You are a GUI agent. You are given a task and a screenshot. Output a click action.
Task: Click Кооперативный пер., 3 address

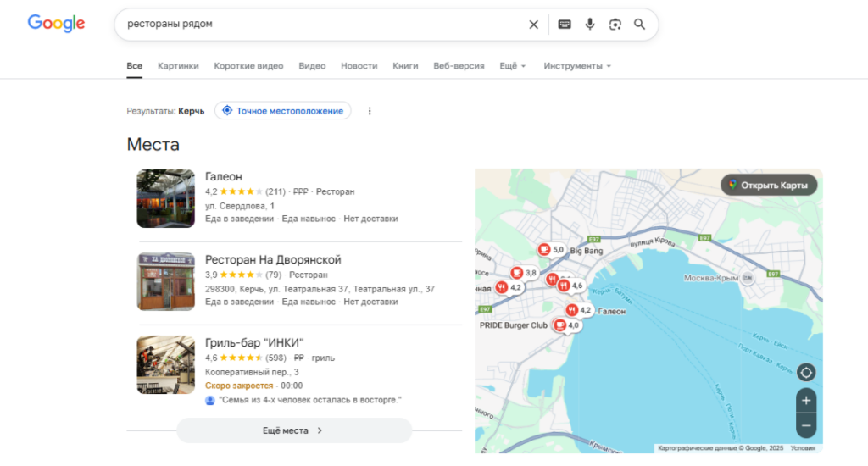click(252, 372)
